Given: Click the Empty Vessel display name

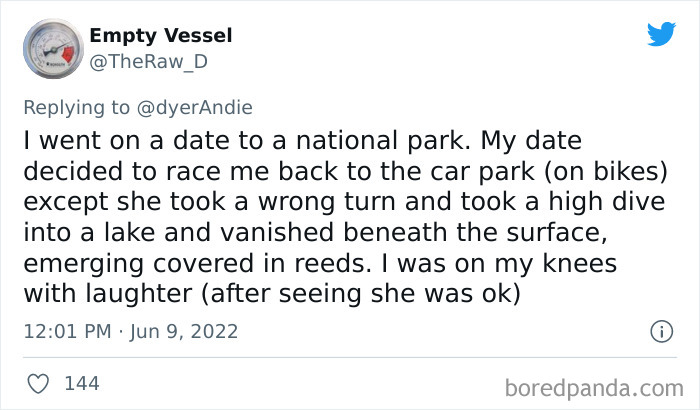Looking at the screenshot, I should click(x=160, y=36).
